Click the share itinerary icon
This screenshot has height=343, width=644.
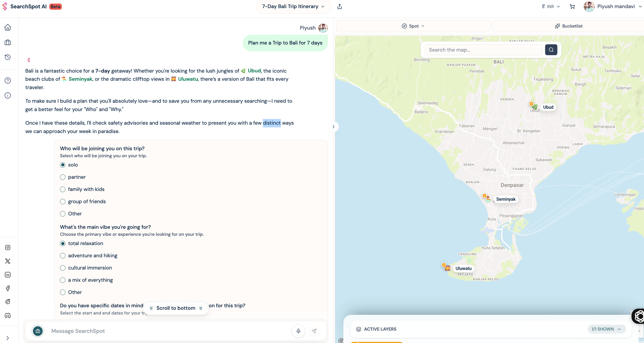[340, 6]
